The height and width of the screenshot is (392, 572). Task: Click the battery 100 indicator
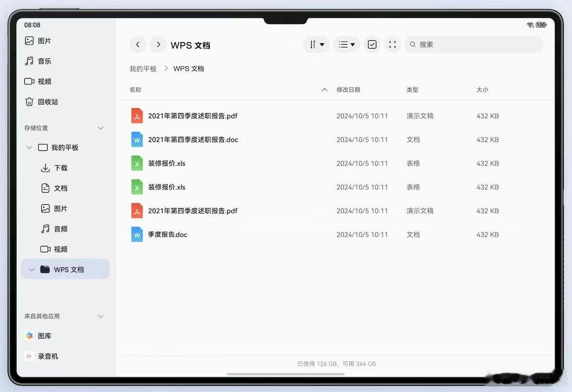coord(541,25)
